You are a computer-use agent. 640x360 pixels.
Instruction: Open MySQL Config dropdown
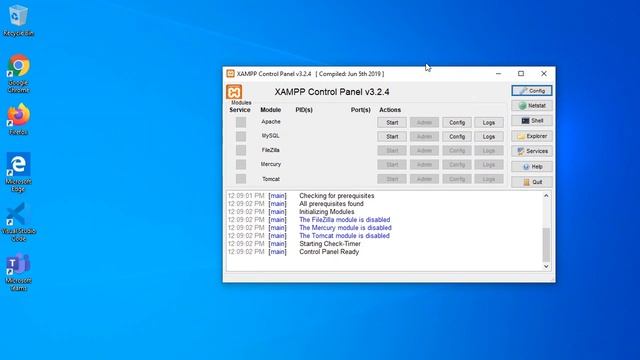[x=457, y=137]
